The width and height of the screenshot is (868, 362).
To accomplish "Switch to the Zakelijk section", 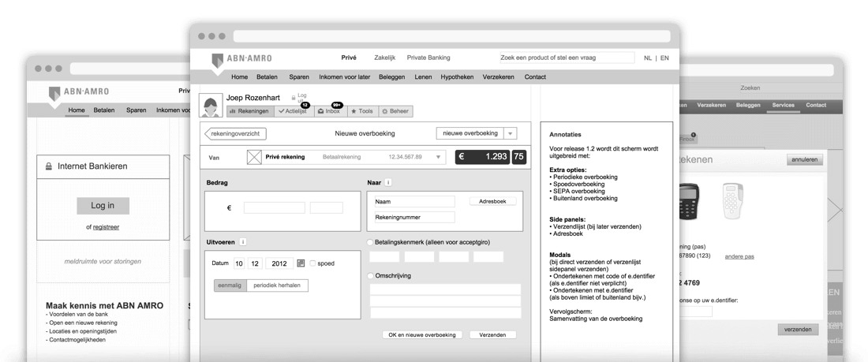I will coord(385,58).
